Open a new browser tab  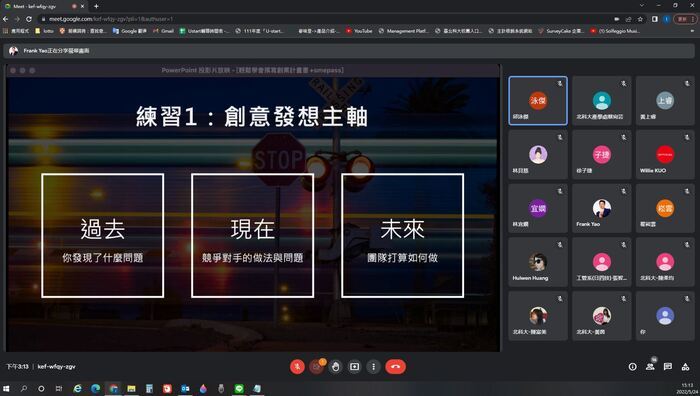coord(96,6)
